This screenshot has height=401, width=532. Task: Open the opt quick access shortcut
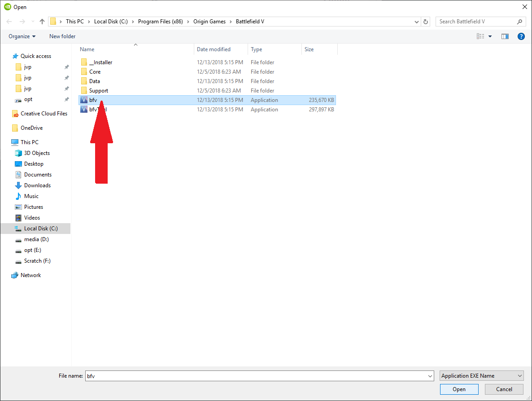tap(28, 100)
